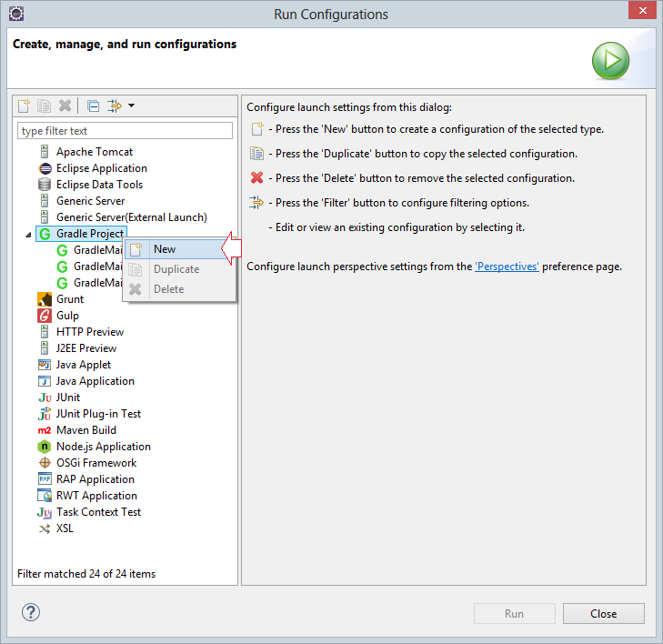Select the Gradle Project tree item

[82, 234]
